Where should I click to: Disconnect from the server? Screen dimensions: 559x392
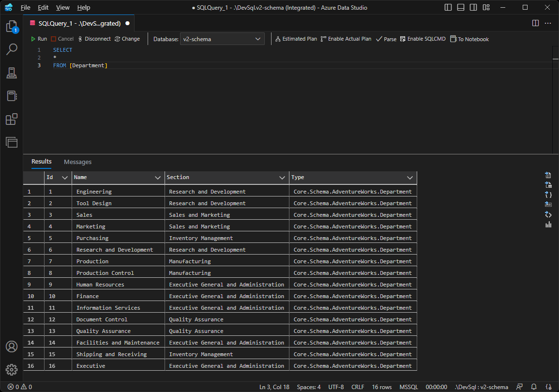pos(94,39)
